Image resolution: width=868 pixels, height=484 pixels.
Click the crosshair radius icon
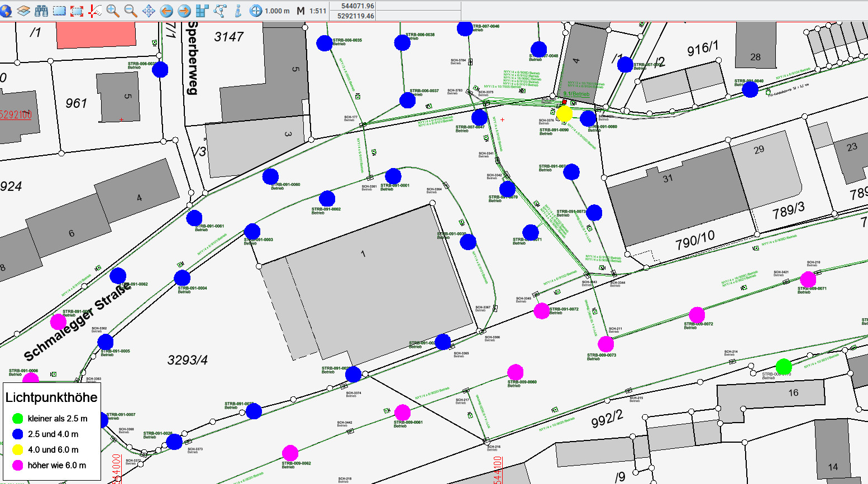pyautogui.click(x=256, y=11)
